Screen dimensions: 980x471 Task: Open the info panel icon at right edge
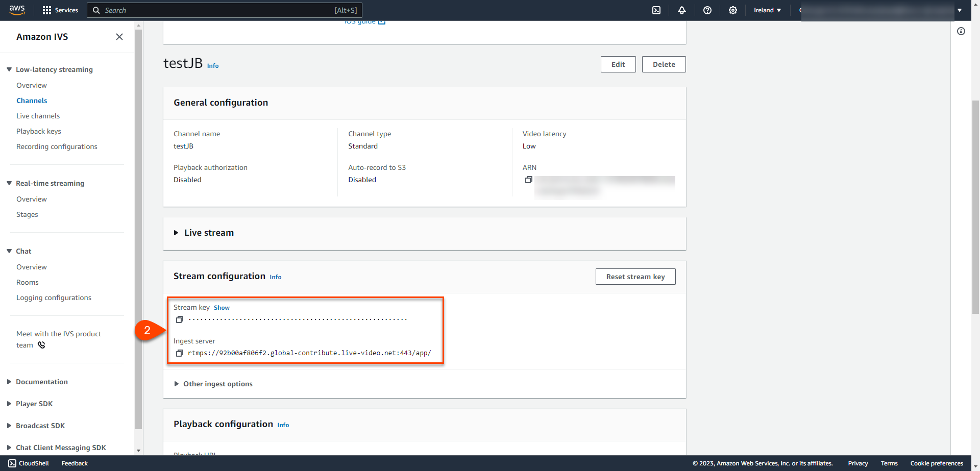pos(961,31)
